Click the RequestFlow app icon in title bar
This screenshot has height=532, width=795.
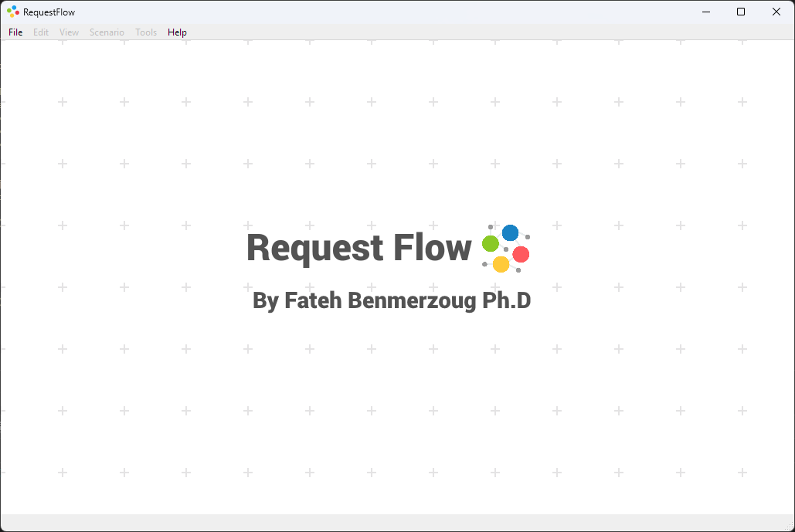pos(12,12)
